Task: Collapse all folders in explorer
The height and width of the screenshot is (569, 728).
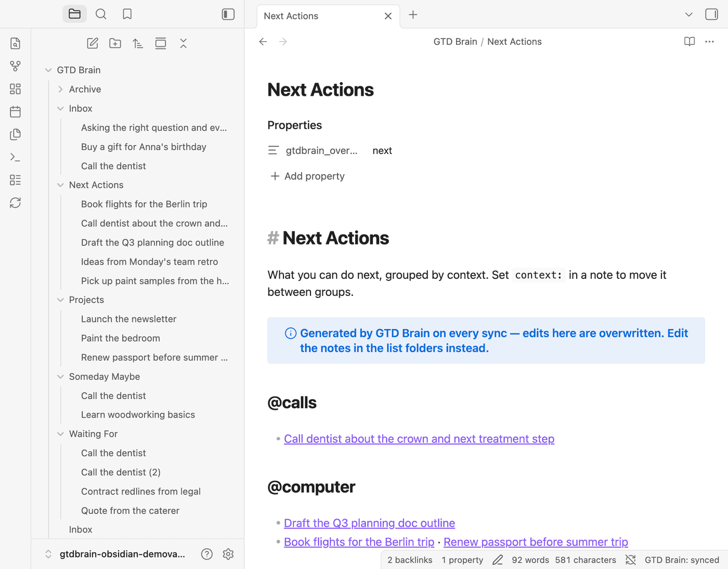Action: (184, 44)
